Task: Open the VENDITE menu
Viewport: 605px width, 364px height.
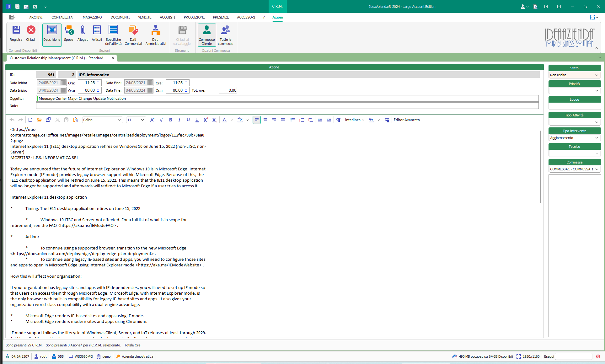Action: click(145, 17)
